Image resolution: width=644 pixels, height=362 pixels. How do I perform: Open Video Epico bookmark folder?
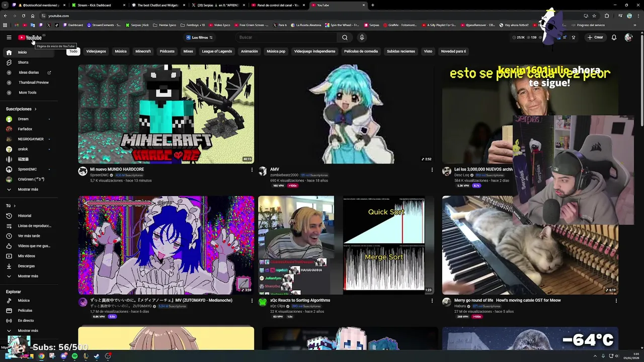tap(219, 25)
